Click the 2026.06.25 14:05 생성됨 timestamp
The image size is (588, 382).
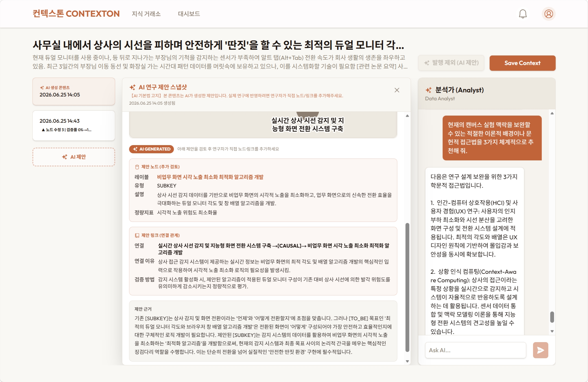152,103
